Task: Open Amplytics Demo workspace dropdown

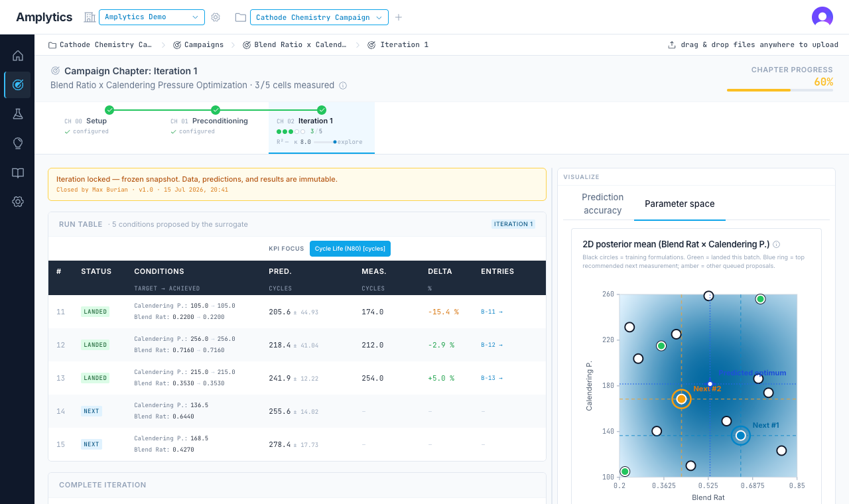Action: click(152, 17)
